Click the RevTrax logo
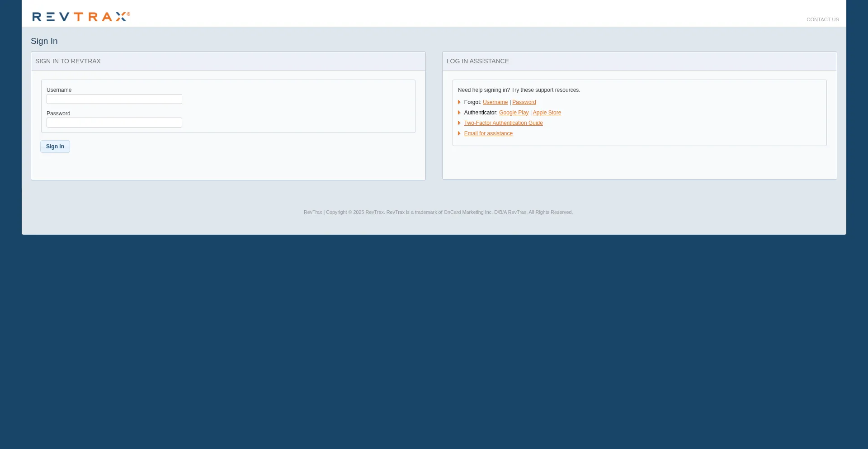The width and height of the screenshot is (868, 449). tap(81, 17)
